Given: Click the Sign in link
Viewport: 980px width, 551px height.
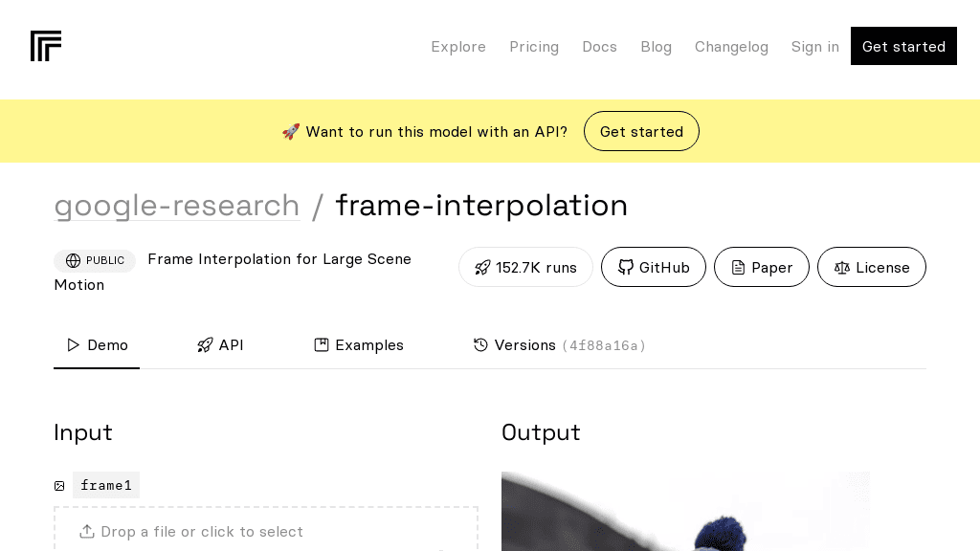Looking at the screenshot, I should (x=814, y=47).
